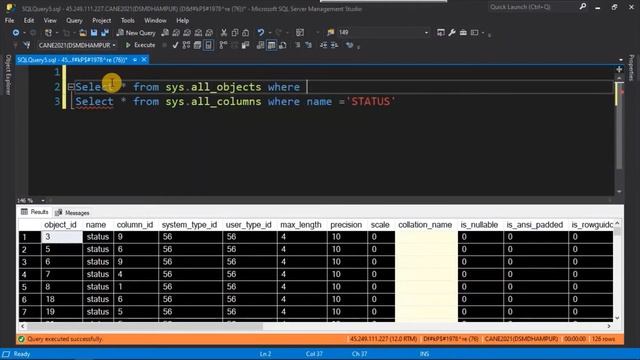Click the split editor plus icon
This screenshot has width=640, height=360.
(619, 69)
